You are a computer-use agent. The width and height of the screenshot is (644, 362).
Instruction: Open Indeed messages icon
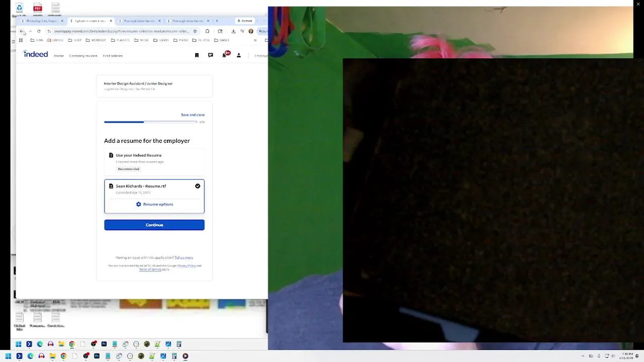[210, 55]
